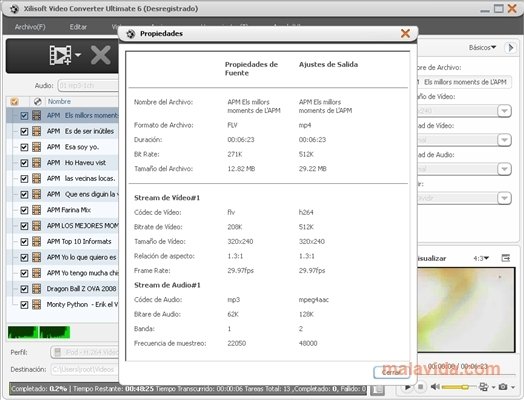
Task: Click the status column icon in list header
Action: pyautogui.click(x=37, y=101)
